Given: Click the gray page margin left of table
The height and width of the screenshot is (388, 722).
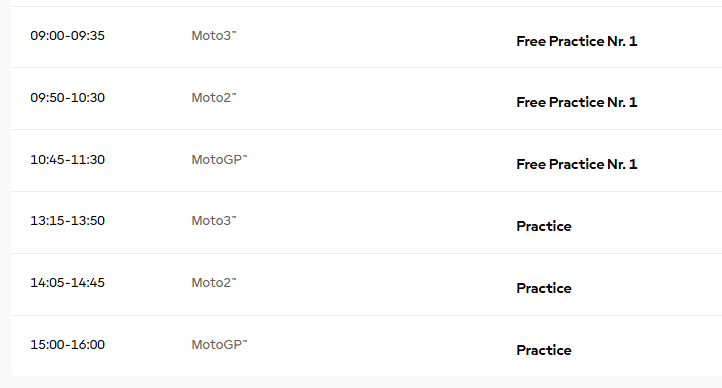Looking at the screenshot, I should [x=5, y=193].
